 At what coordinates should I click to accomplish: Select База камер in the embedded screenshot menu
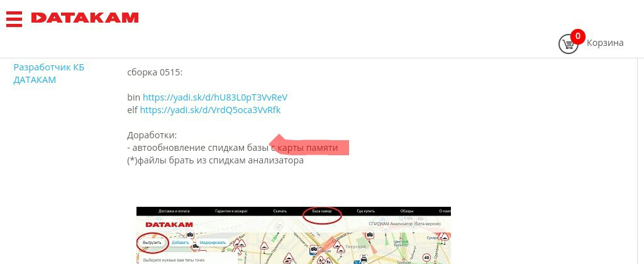(322, 212)
